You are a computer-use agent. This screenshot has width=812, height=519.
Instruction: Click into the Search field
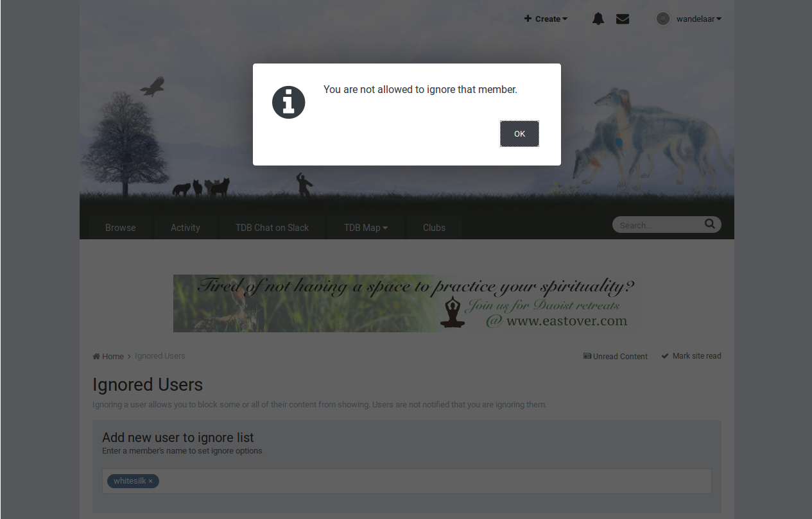coord(658,225)
